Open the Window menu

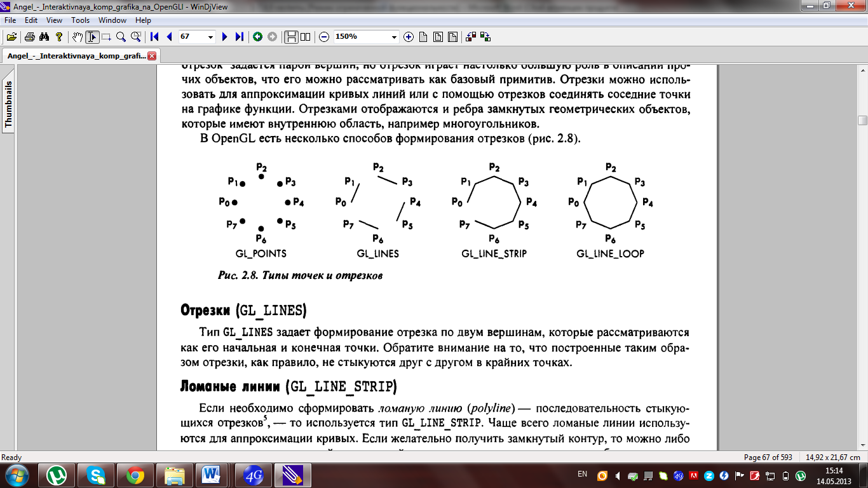pyautogui.click(x=112, y=20)
